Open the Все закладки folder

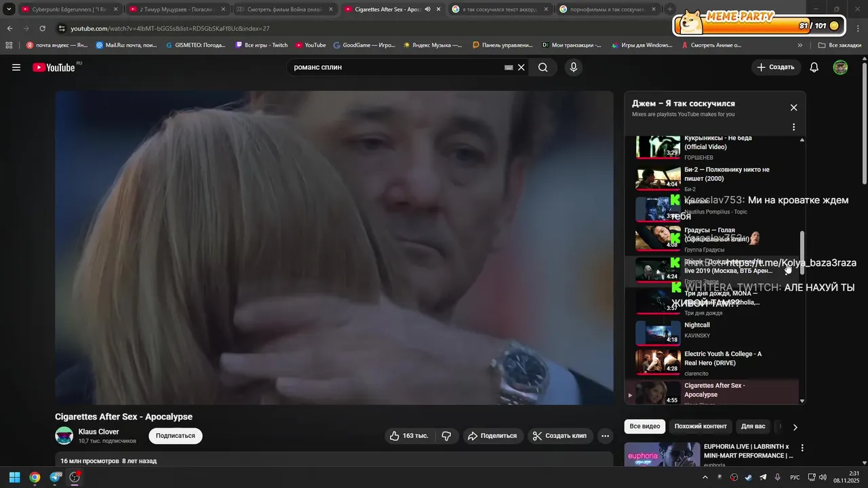pos(840,45)
